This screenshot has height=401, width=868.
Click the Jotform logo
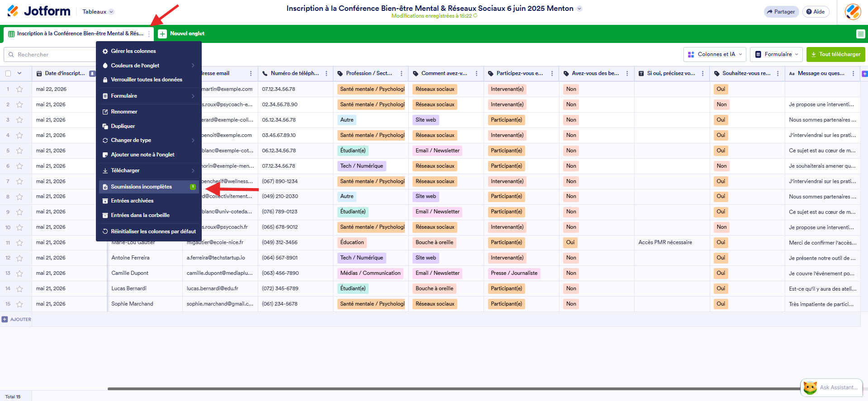39,11
